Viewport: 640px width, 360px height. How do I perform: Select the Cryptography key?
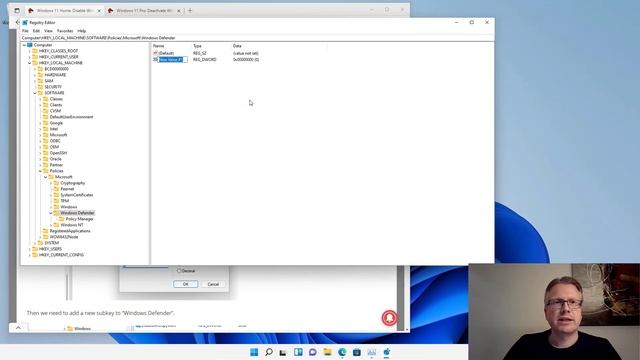[x=73, y=183]
